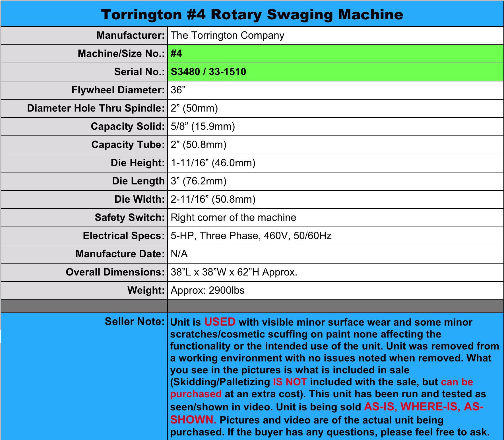Screen dimensions: 504x440
Task: Click the value '3” (76.2mm)'
Action: 199,181
